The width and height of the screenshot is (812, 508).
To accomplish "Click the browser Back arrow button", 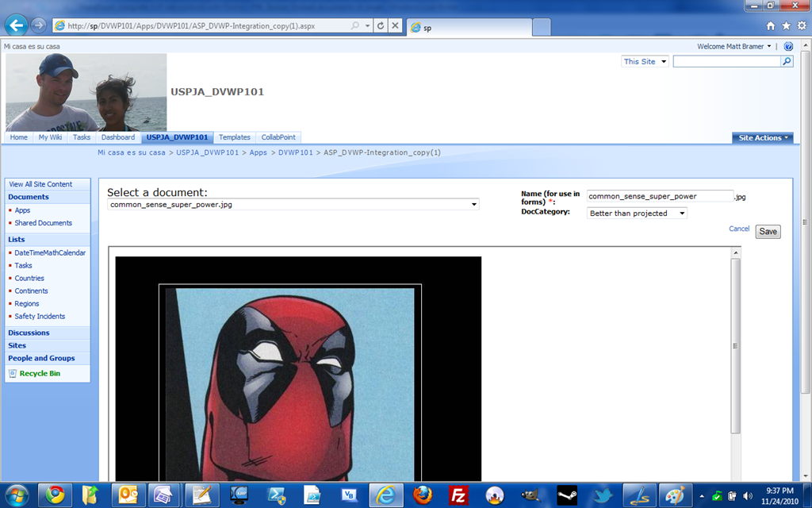I will click(16, 25).
